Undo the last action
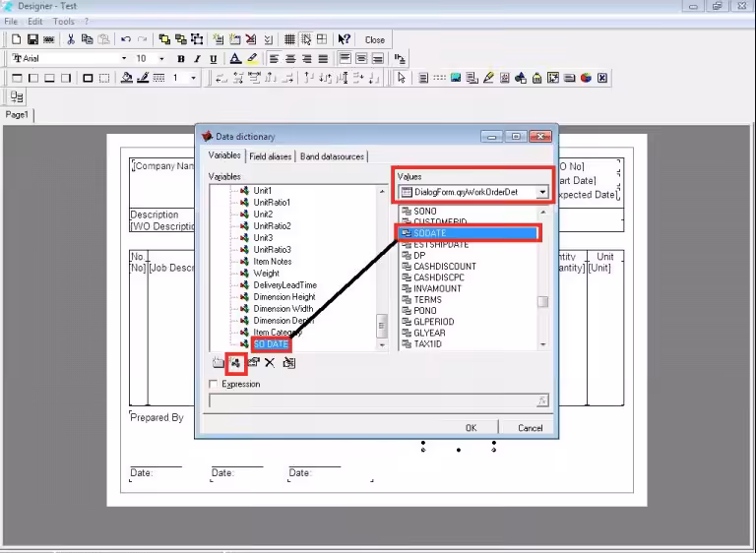This screenshot has height=553, width=756. 126,39
